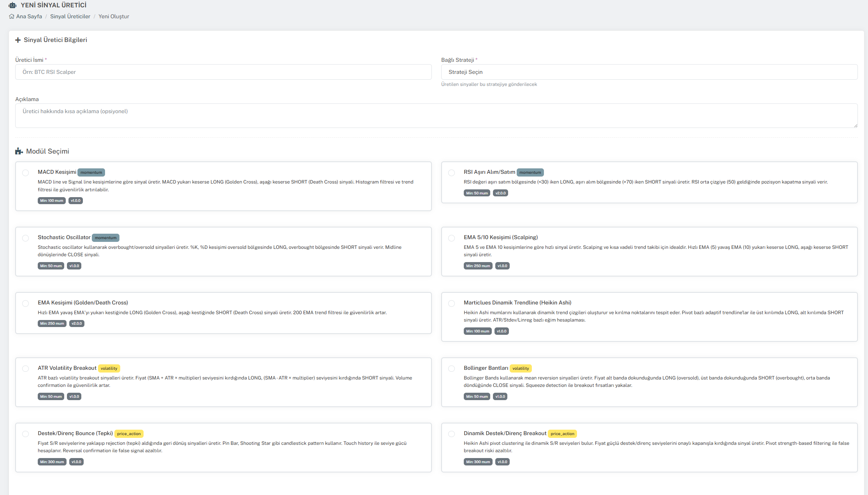Select the MACD Kesişimi module radio
The height and width of the screenshot is (495, 868).
tap(26, 173)
